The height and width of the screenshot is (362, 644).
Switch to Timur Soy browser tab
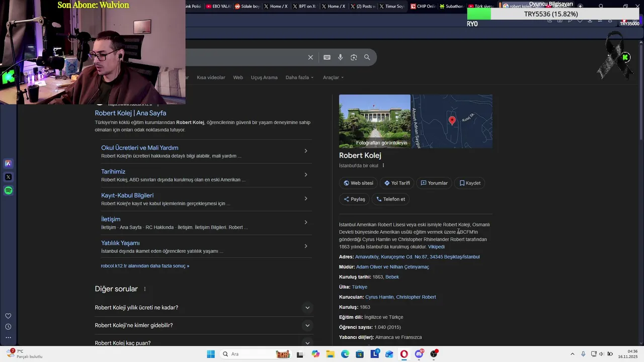[x=391, y=7]
